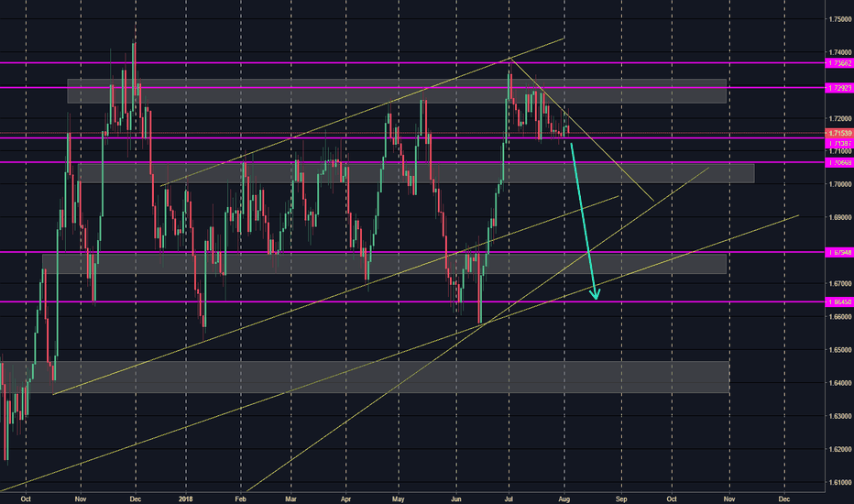Click the 1.65000 price axis value
Viewport: 854px width, 504px height.
840,350
